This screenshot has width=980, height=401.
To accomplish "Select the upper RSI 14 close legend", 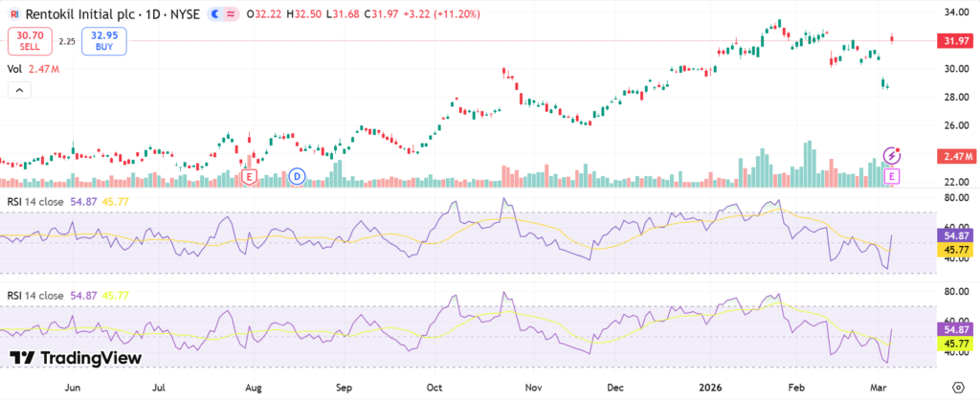I will click(38, 201).
